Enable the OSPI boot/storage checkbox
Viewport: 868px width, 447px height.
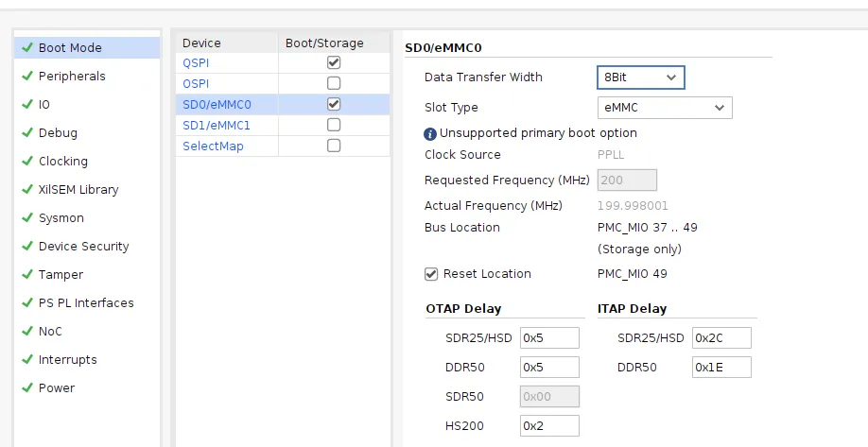pyautogui.click(x=334, y=83)
